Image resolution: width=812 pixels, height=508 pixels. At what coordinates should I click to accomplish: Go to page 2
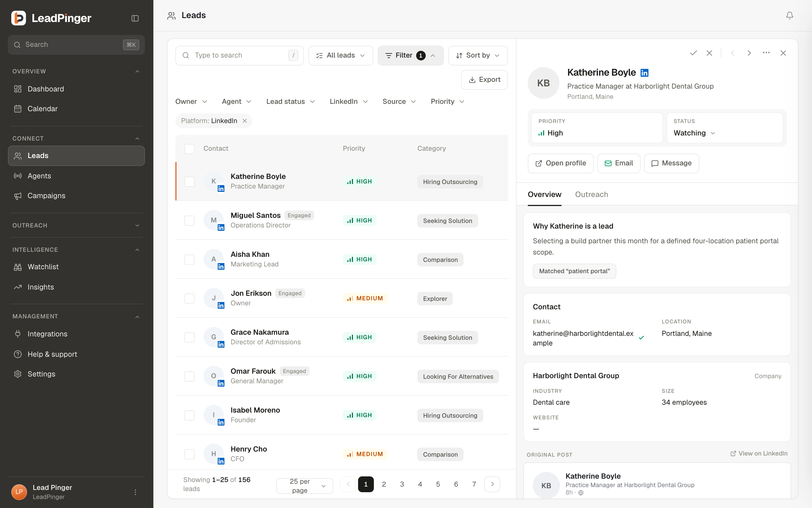click(x=384, y=484)
